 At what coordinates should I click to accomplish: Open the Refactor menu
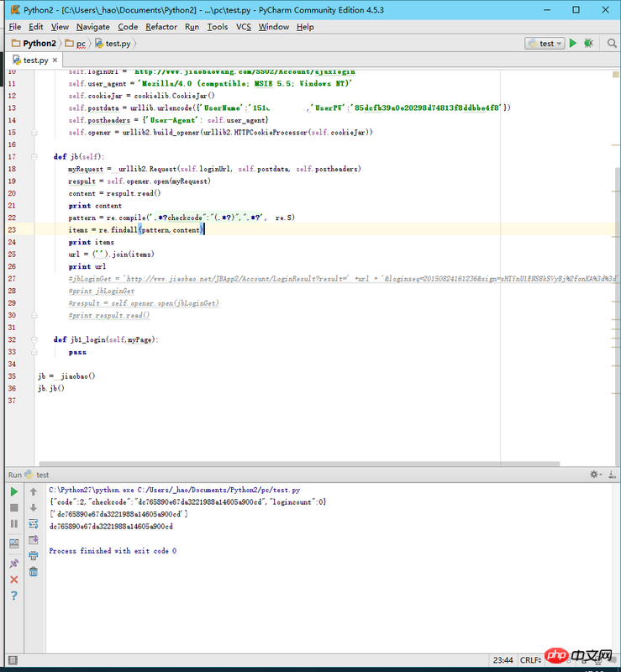(x=161, y=27)
